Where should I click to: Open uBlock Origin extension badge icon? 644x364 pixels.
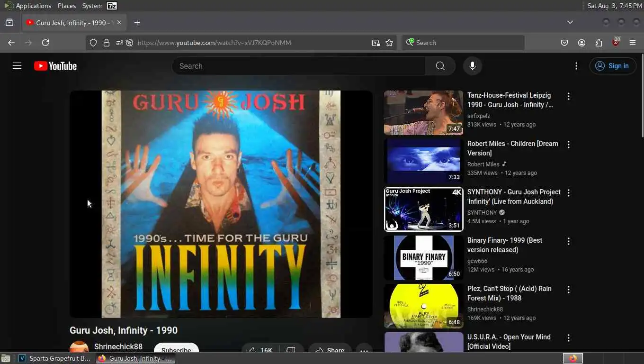616,42
